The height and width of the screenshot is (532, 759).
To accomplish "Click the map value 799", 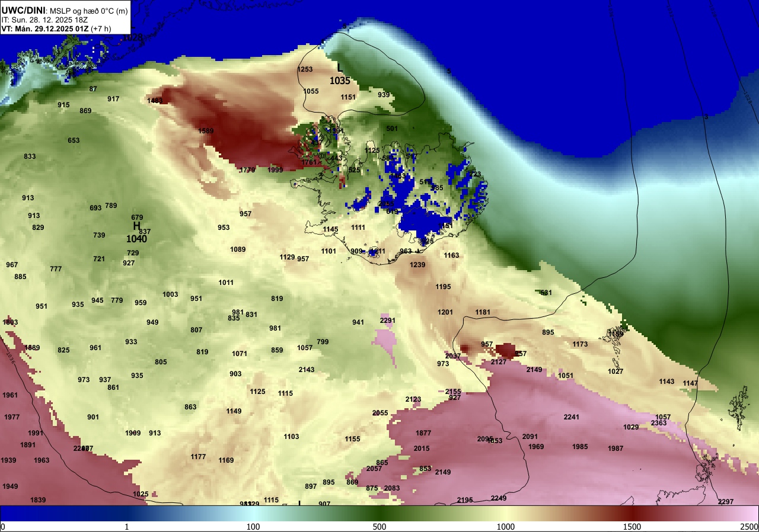I will [x=323, y=342].
